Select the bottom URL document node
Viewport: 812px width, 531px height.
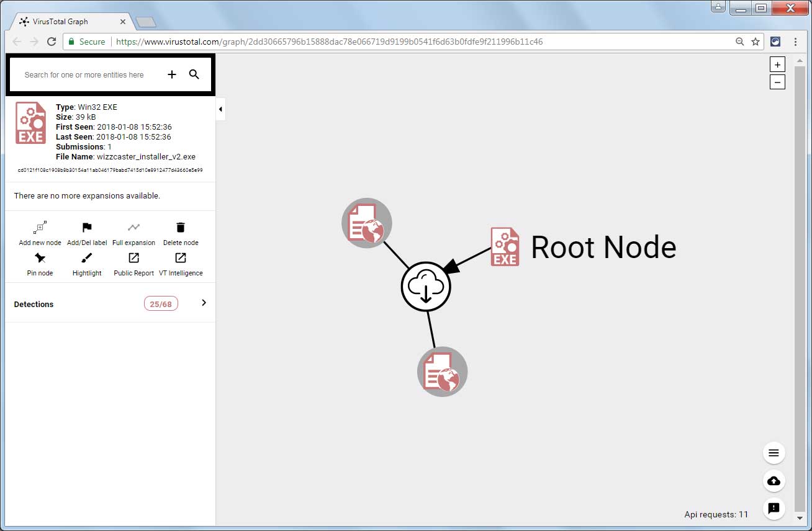tap(442, 372)
